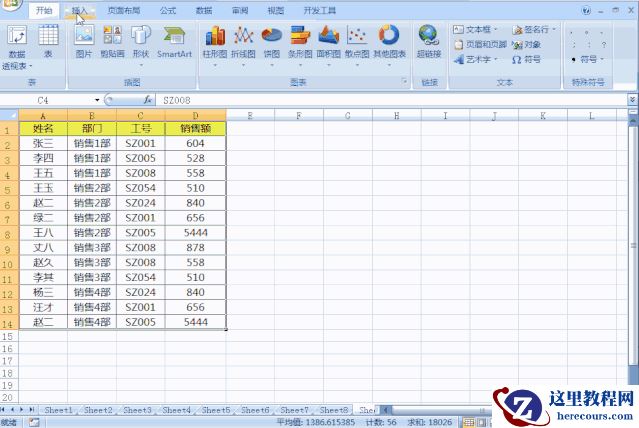Open the Home (开始) tab
The width and height of the screenshot is (639, 428).
coord(44,11)
